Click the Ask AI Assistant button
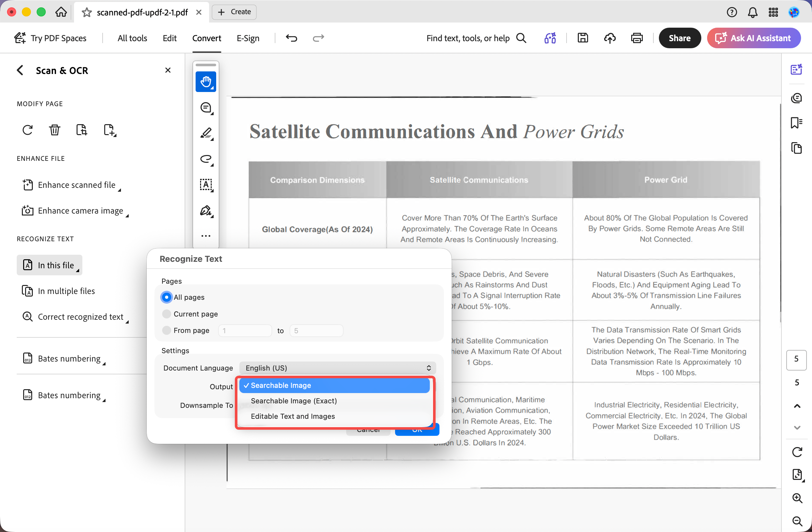Image resolution: width=812 pixels, height=532 pixels. pos(754,38)
